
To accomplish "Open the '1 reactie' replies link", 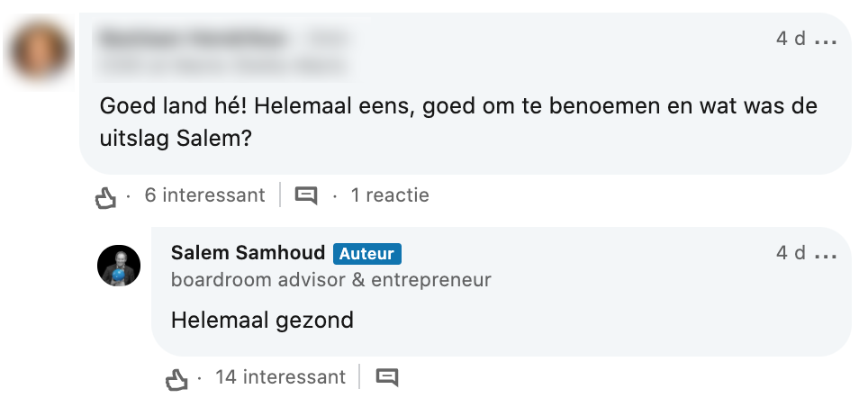I will pos(389,195).
